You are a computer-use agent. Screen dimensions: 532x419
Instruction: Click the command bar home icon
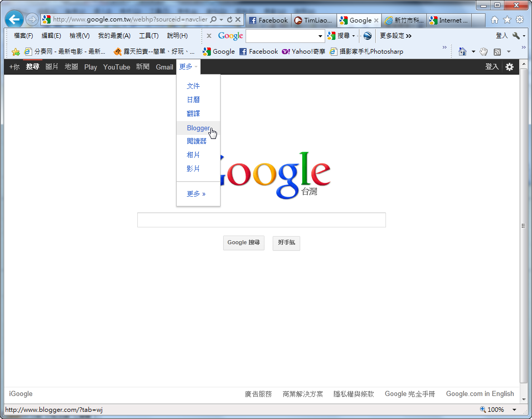click(463, 52)
